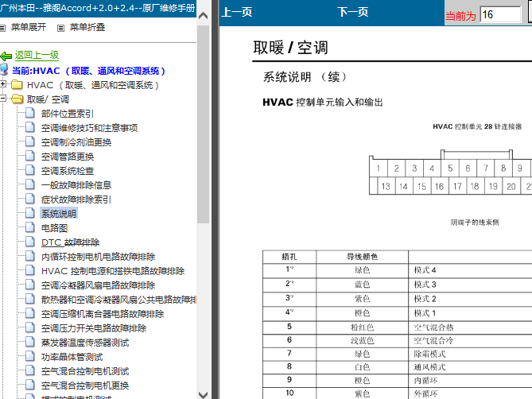Click HVAC（取暖、通风和空调系统）folder label
Screen dimensions: 532x399
click(x=93, y=85)
